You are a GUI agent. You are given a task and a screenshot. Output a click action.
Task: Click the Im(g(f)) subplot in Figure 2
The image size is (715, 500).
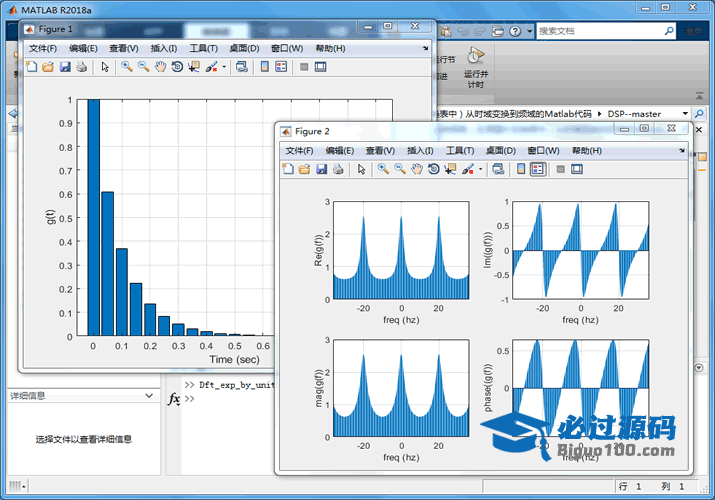[x=580, y=250]
